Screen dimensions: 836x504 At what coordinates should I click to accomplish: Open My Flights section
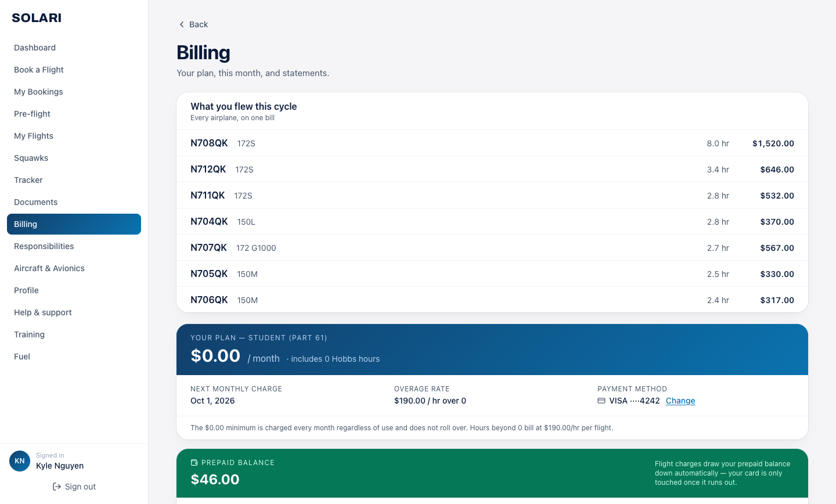(74, 136)
